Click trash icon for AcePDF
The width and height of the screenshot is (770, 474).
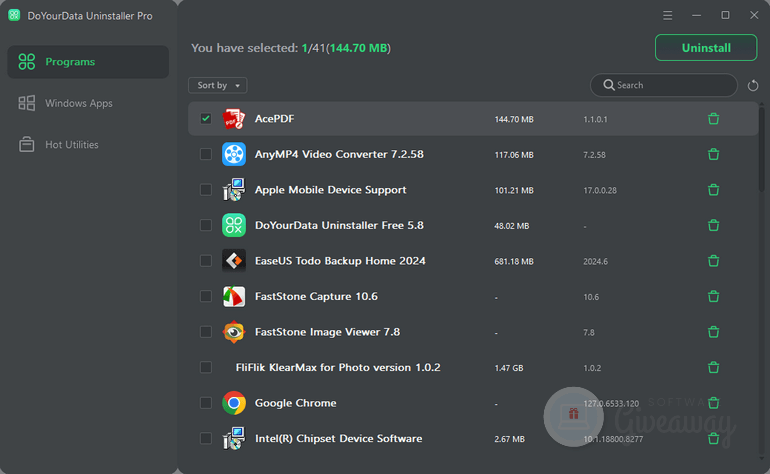(714, 119)
